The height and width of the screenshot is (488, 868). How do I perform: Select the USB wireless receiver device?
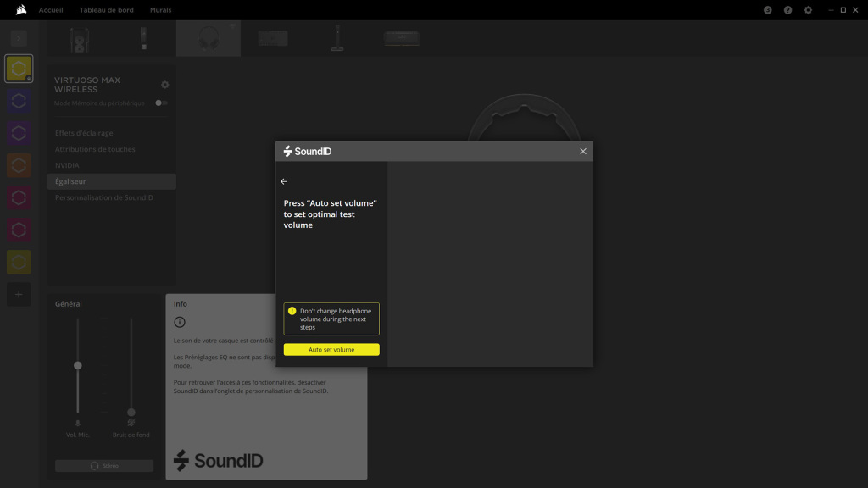(144, 39)
